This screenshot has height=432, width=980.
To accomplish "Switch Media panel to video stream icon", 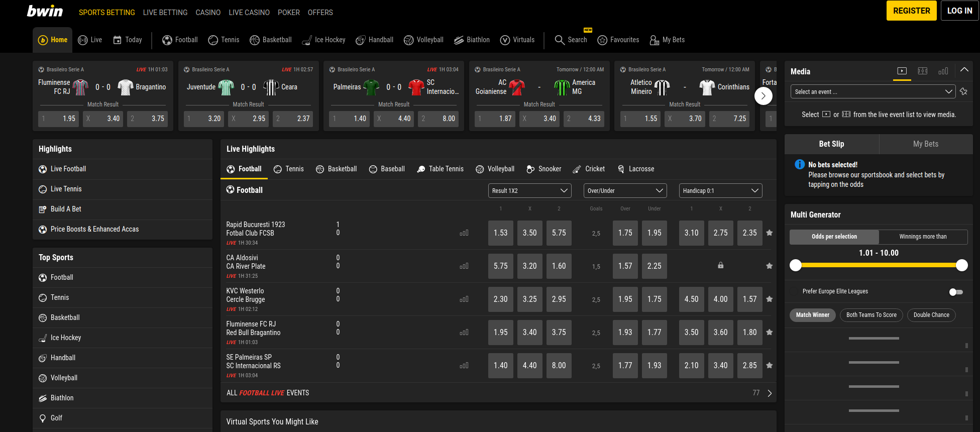I will point(902,71).
